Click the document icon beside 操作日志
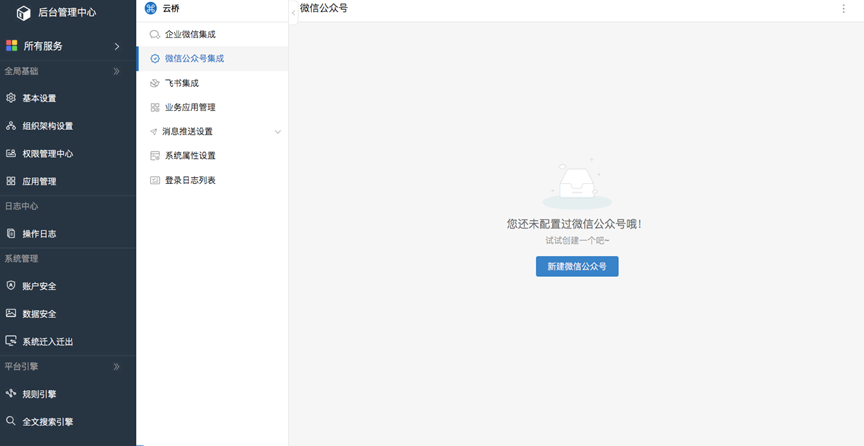The width and height of the screenshot is (864, 446). [11, 233]
